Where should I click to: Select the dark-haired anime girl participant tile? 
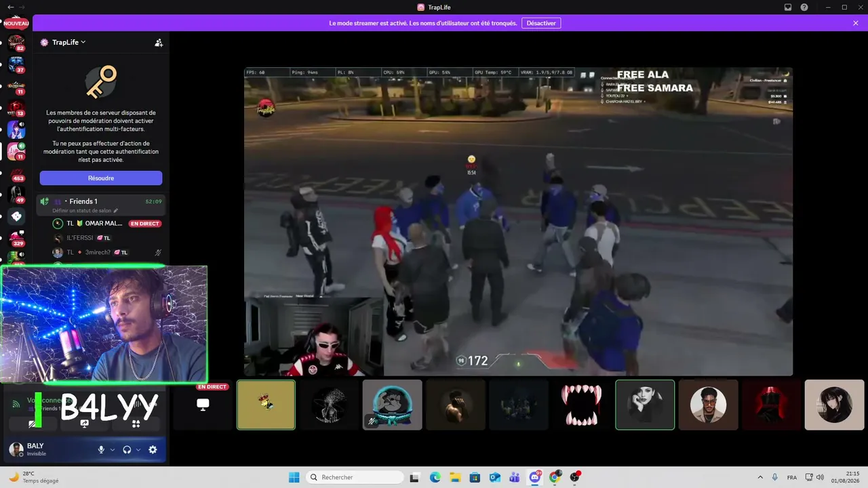(834, 405)
